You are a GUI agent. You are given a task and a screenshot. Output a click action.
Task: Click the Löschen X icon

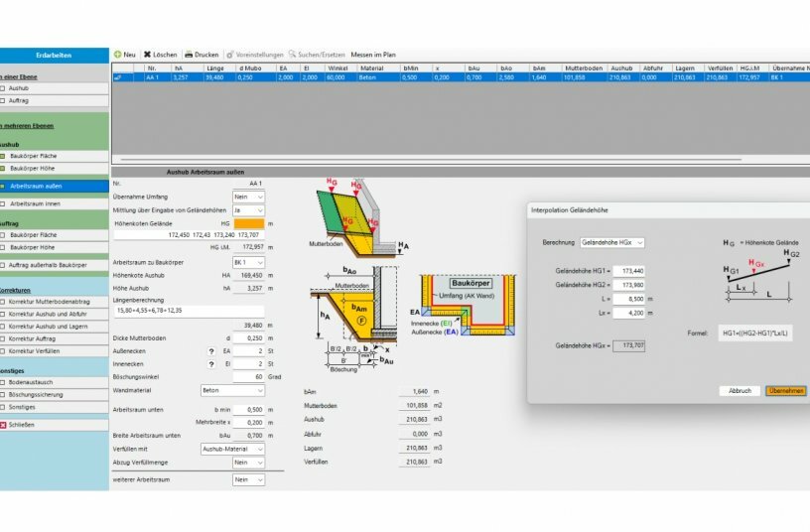coord(147,55)
